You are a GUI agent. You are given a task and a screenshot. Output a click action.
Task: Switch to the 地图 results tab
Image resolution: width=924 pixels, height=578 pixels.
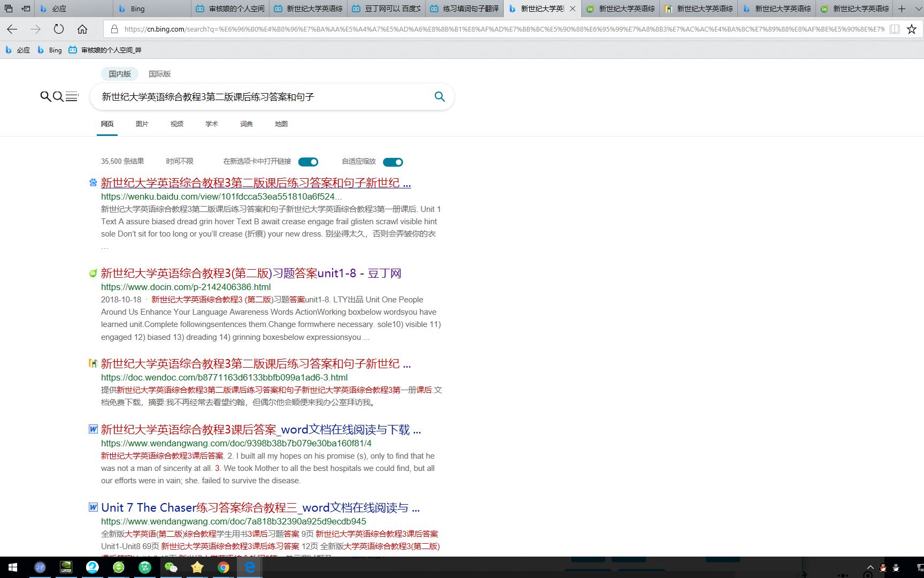point(281,124)
